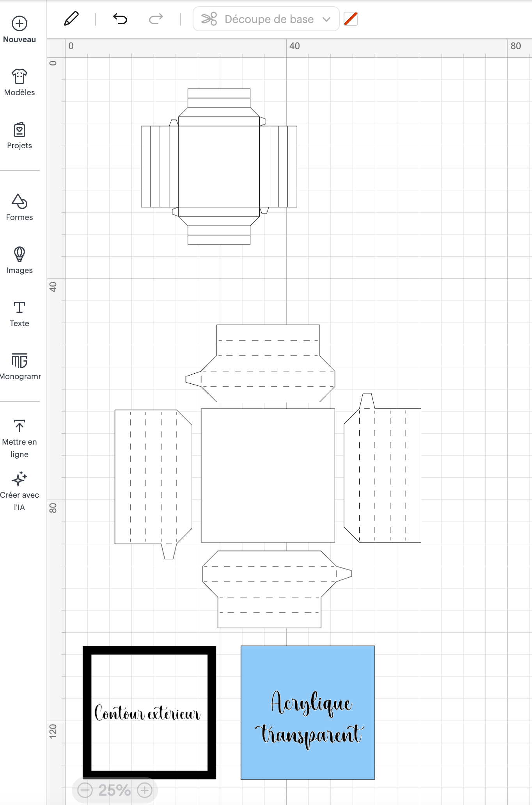Image resolution: width=532 pixels, height=805 pixels.
Task: Open the Monogramme tool
Action: pyautogui.click(x=20, y=361)
